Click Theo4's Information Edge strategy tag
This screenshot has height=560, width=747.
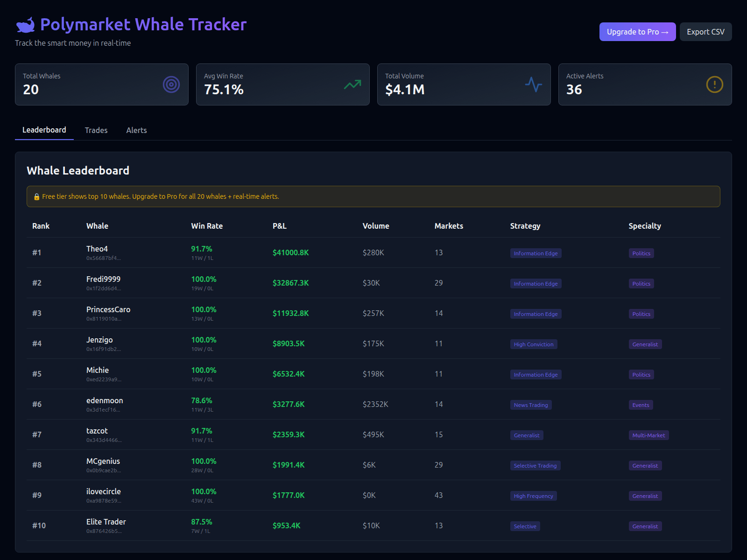click(536, 253)
